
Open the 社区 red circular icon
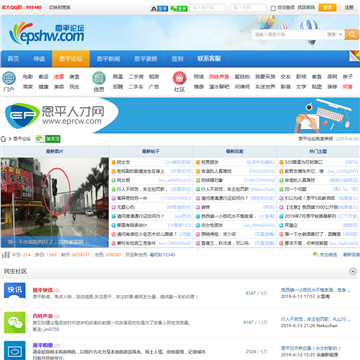click(179, 78)
